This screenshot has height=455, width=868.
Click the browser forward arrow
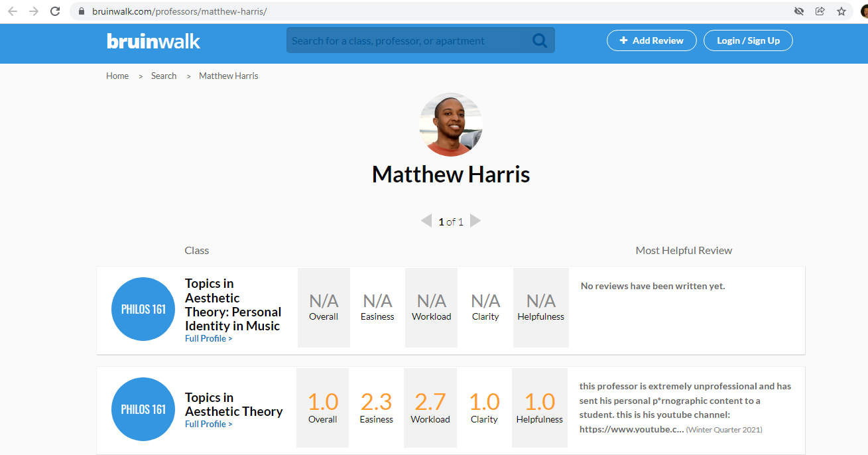[34, 11]
